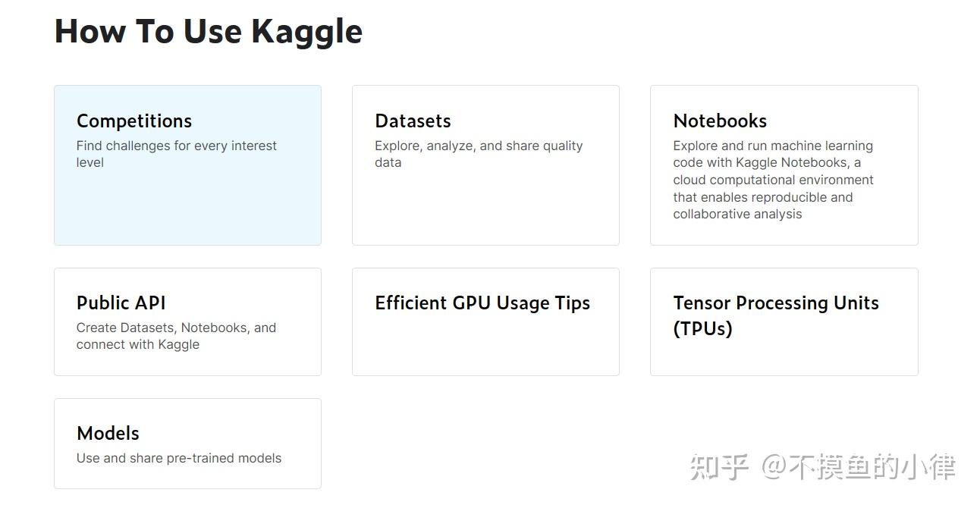Screen dimensions: 980x505
Task: Click the Models description text
Action: point(178,458)
